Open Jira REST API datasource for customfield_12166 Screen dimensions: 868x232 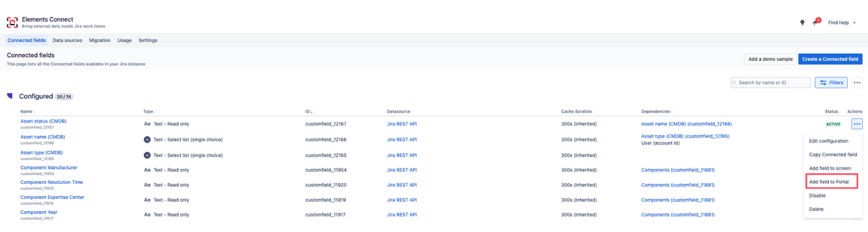(402, 139)
